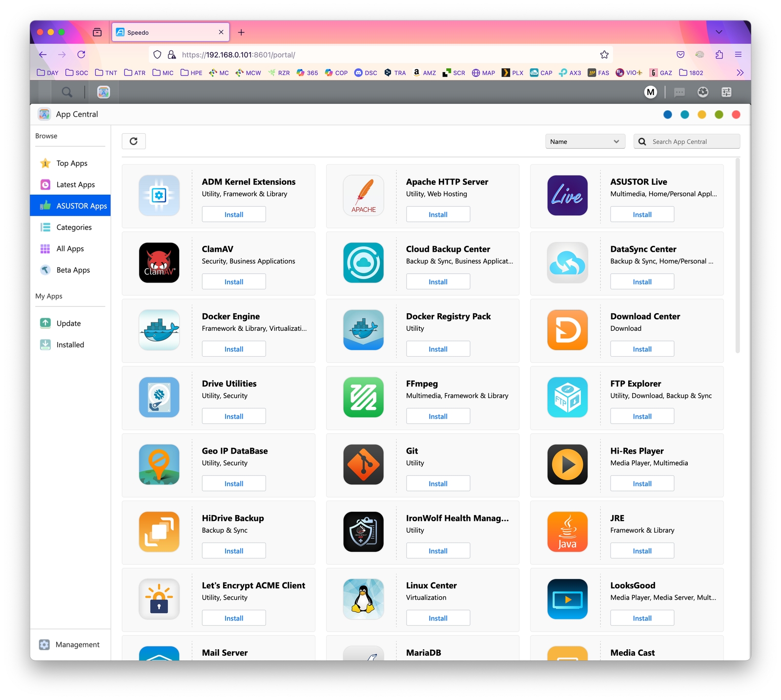
Task: Install Let's Encrypt ACME Client
Action: pos(234,619)
